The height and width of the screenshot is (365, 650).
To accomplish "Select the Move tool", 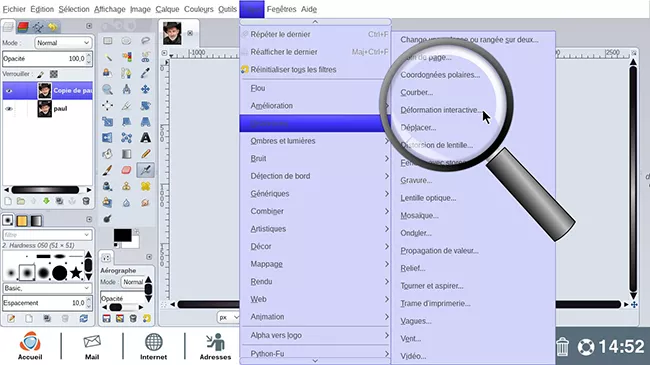I will point(145,89).
